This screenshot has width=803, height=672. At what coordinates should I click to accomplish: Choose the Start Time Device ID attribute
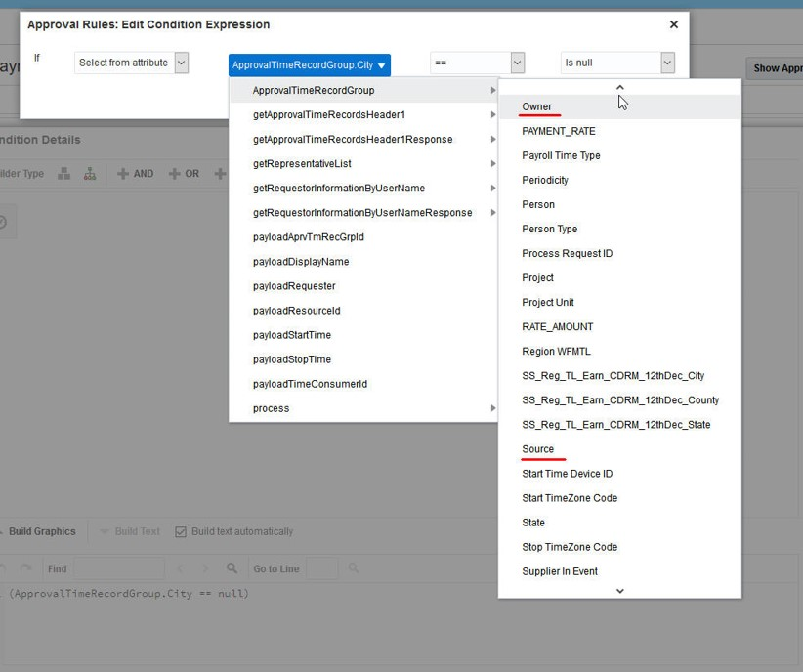[619, 474]
